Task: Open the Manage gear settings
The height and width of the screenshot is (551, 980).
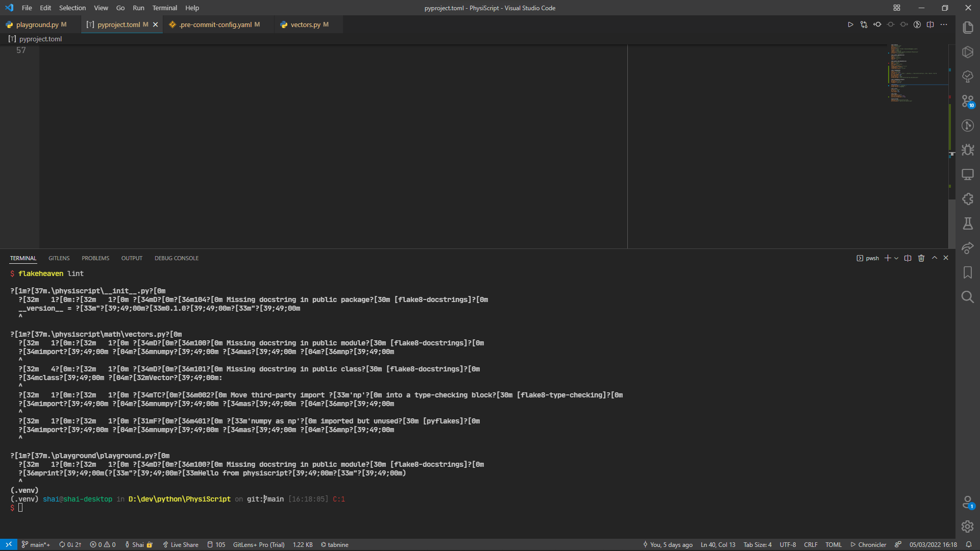Action: pyautogui.click(x=968, y=527)
